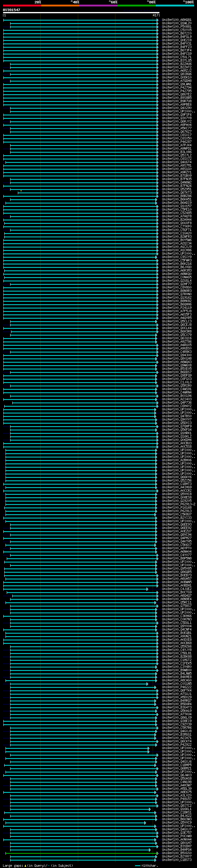This screenshot has height=868, width=197.
Task: Select label UniRef100_P42794
Action: click(x=176, y=88)
